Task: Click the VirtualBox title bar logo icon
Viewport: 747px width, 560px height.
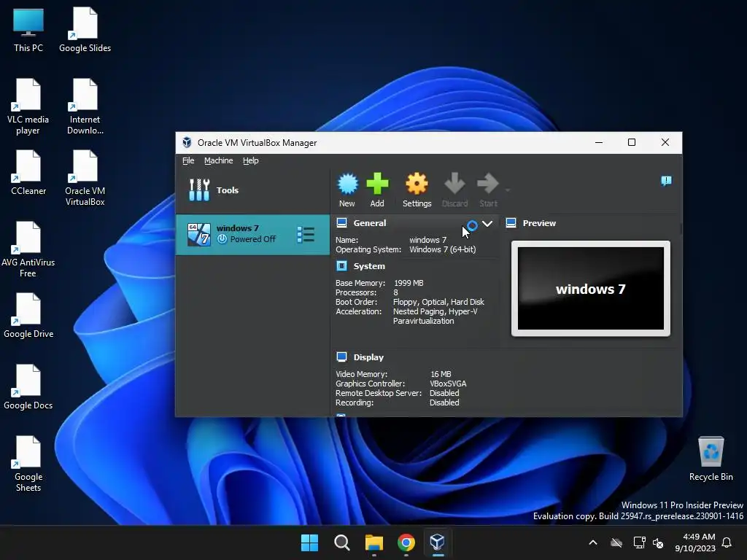Action: (187, 142)
